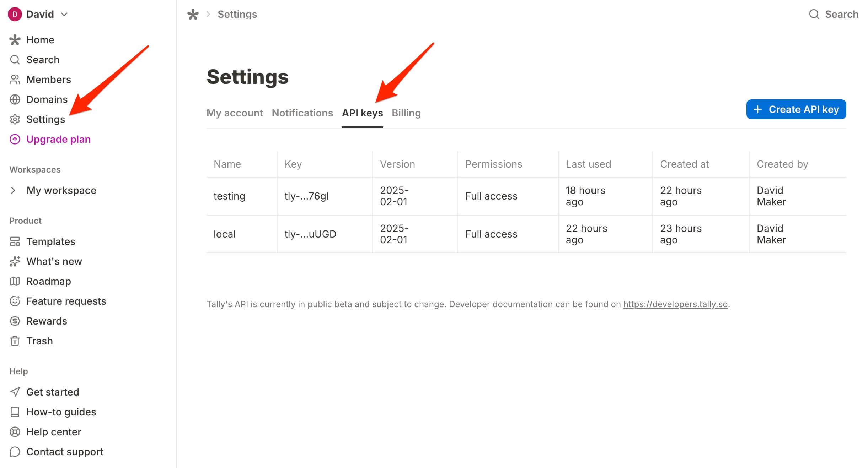Click the Rewards dollar icon

click(x=15, y=321)
